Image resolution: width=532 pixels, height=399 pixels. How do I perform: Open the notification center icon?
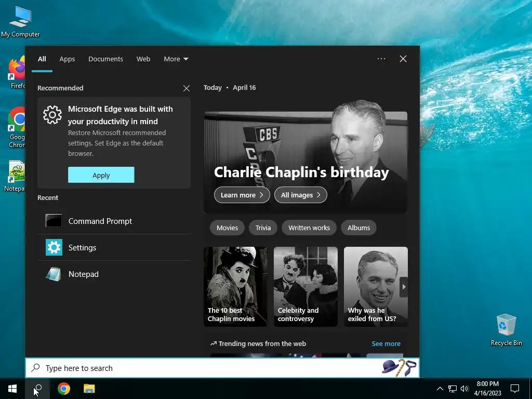[515, 389]
